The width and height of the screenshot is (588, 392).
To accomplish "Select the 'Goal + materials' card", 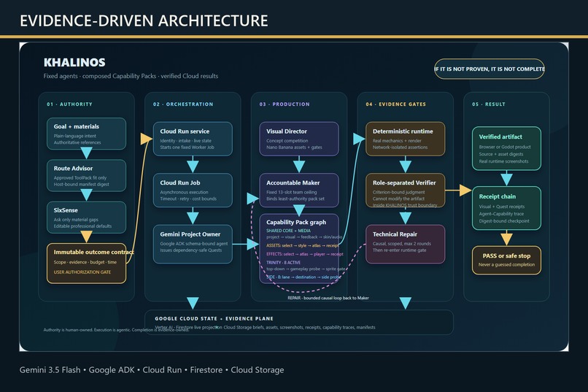I will pos(86,134).
